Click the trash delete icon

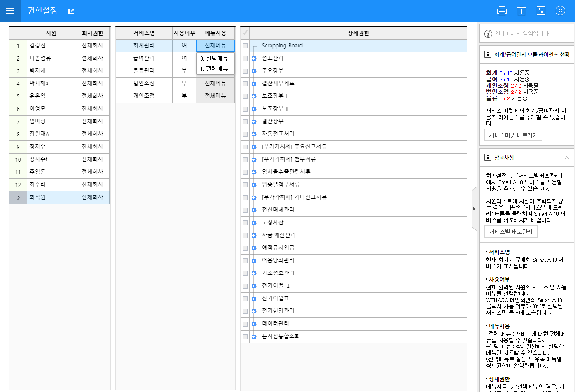521,11
